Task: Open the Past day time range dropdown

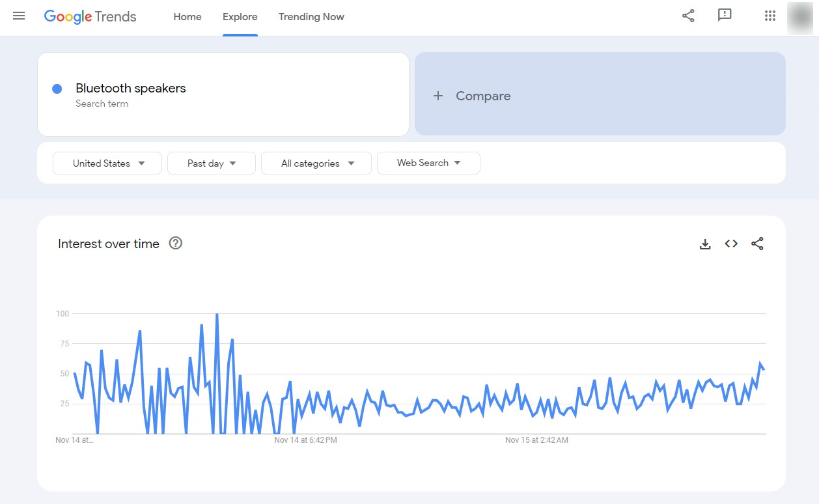Action: point(212,163)
